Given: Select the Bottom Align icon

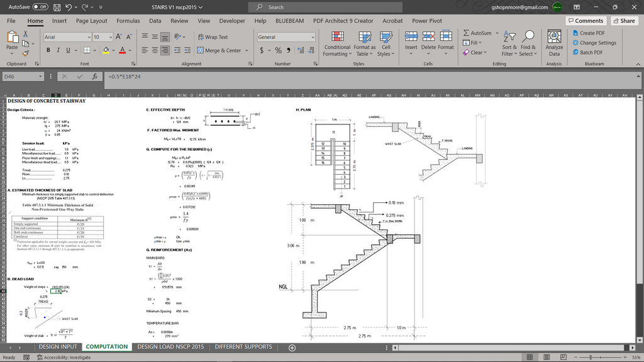Looking at the screenshot, I should [x=165, y=37].
